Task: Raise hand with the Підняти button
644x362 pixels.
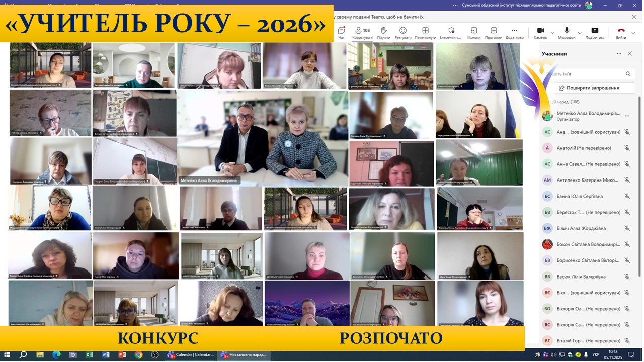Action: tap(383, 33)
